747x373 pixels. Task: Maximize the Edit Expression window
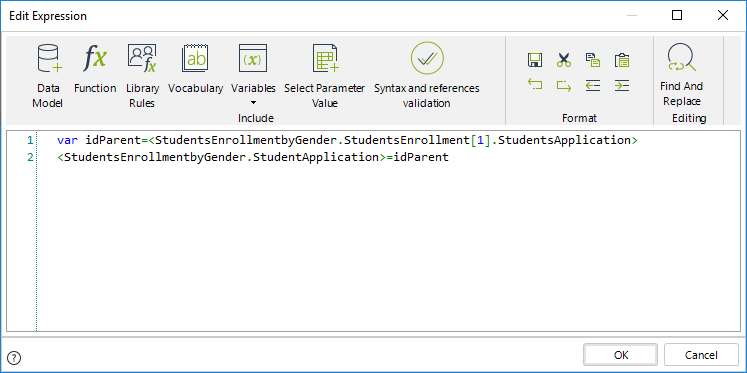click(x=677, y=16)
